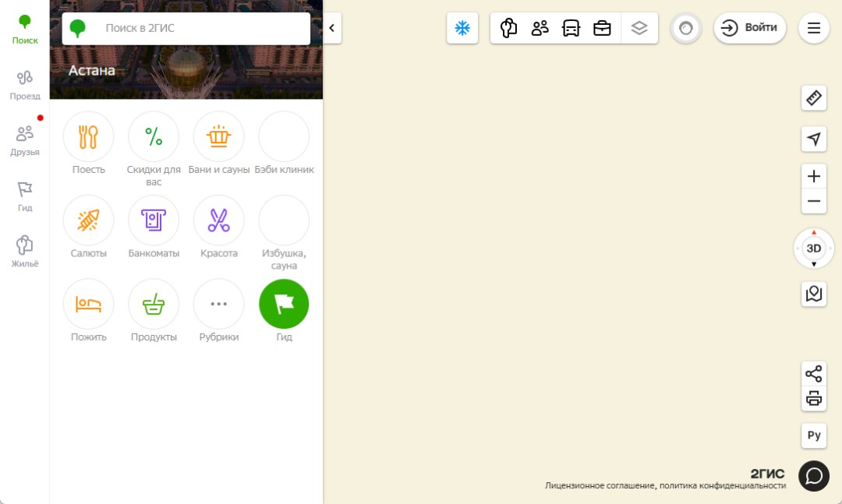Toggle the snowflake winter layer
This screenshot has width=842, height=504.
tap(462, 28)
